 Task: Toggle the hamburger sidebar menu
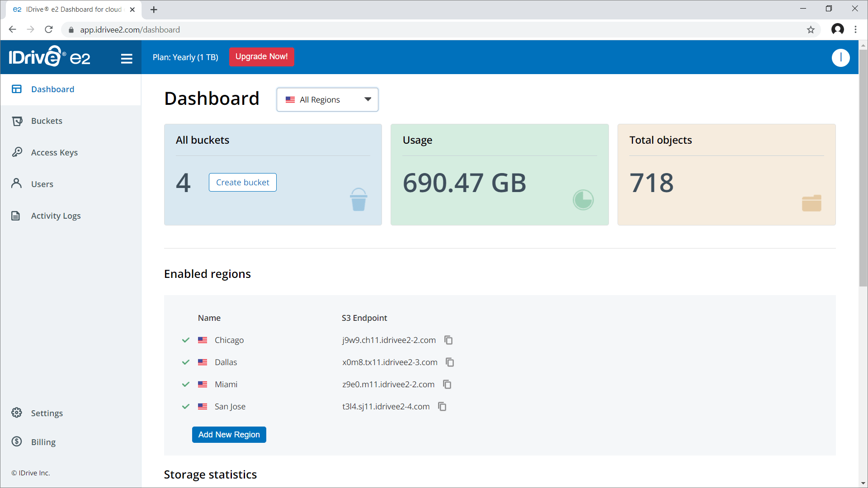tap(127, 58)
